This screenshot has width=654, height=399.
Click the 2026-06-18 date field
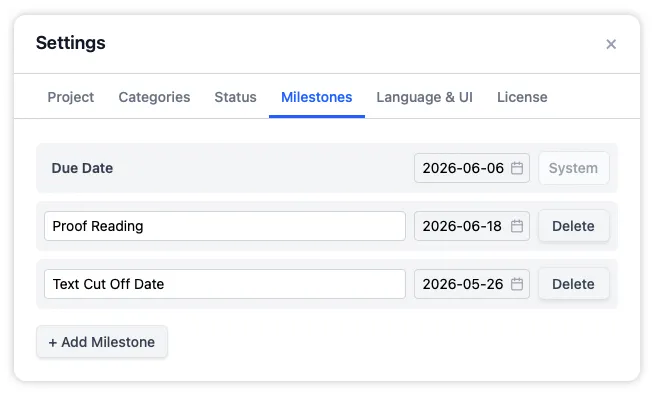pos(472,226)
